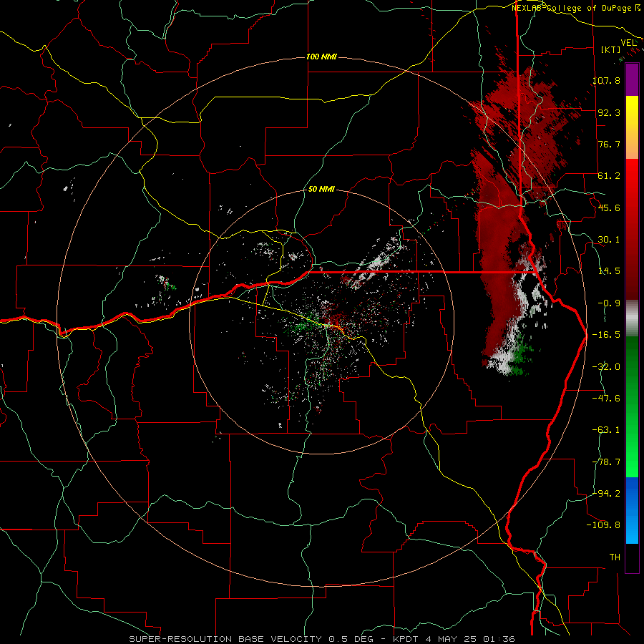The image size is (644, 644).
Task: Click the -78.7 value on the velocity scale
Action: (607, 462)
